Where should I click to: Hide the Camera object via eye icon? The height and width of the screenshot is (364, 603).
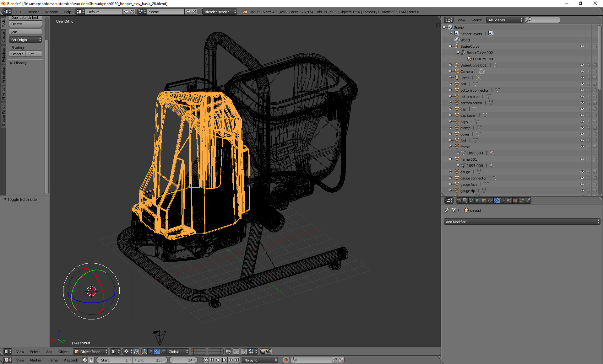point(582,72)
